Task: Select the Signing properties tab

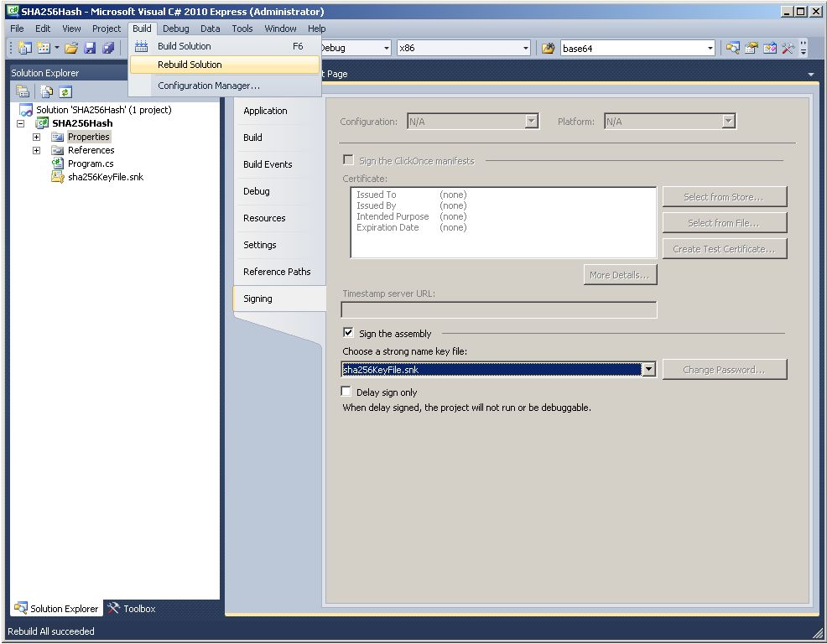Action: (279, 299)
